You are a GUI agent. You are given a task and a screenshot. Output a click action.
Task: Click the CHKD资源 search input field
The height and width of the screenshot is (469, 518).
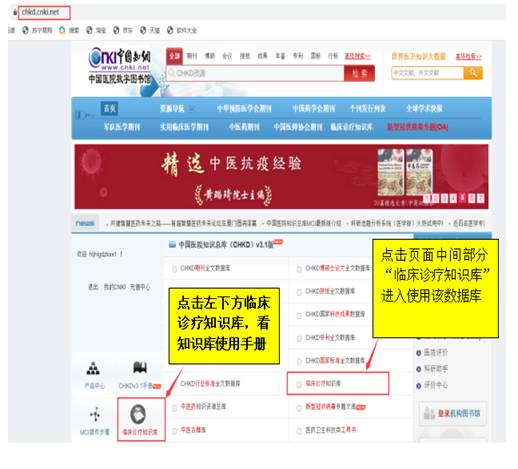click(255, 73)
